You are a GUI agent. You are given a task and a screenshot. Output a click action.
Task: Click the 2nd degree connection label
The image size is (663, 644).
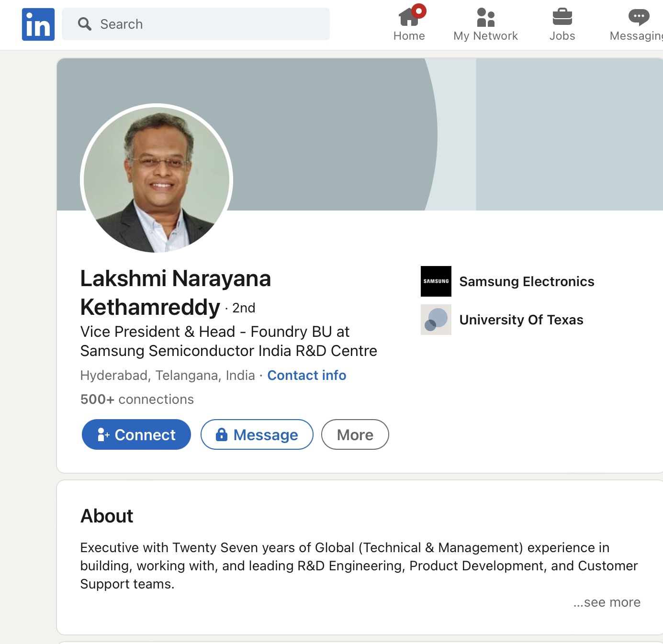pyautogui.click(x=244, y=308)
